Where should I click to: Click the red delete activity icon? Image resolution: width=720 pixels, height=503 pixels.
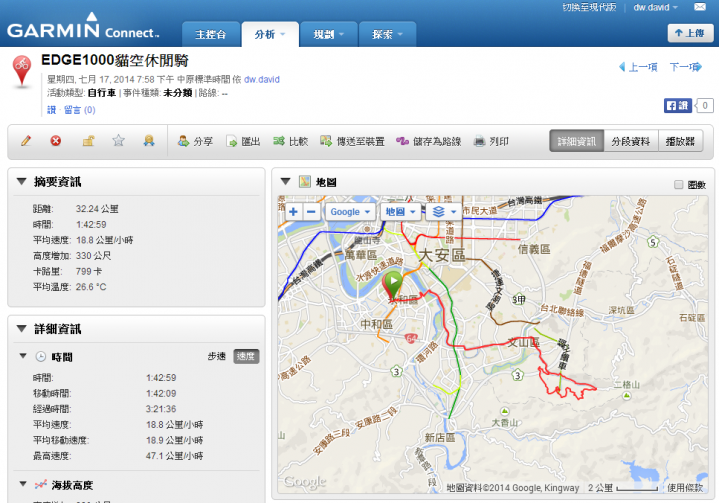pyautogui.click(x=56, y=141)
